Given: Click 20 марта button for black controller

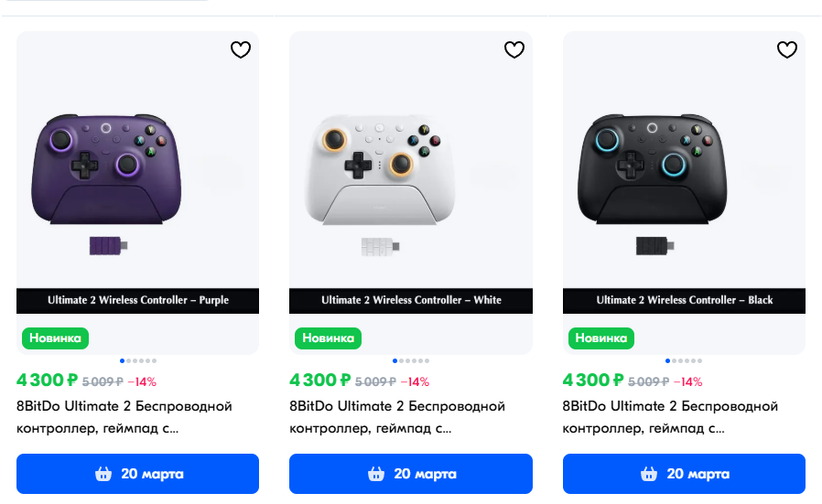Looking at the screenshot, I should pos(684,474).
